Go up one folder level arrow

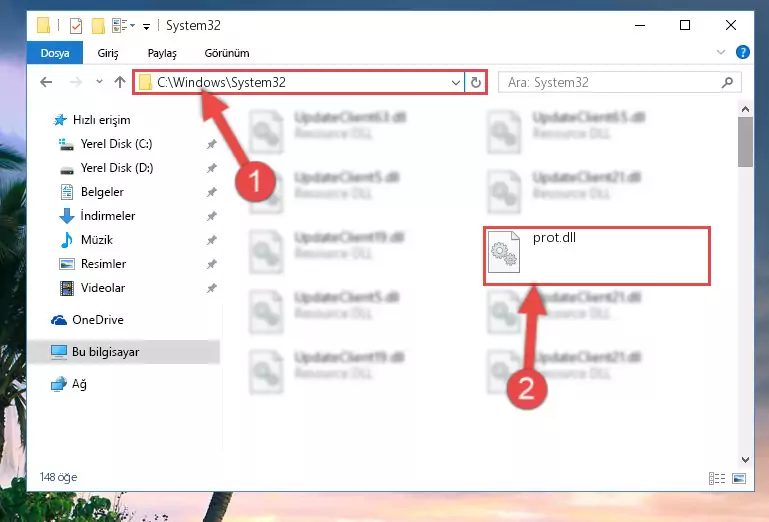tap(120, 82)
